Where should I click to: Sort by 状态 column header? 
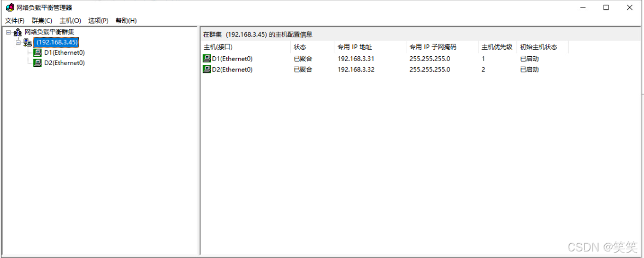(311, 47)
